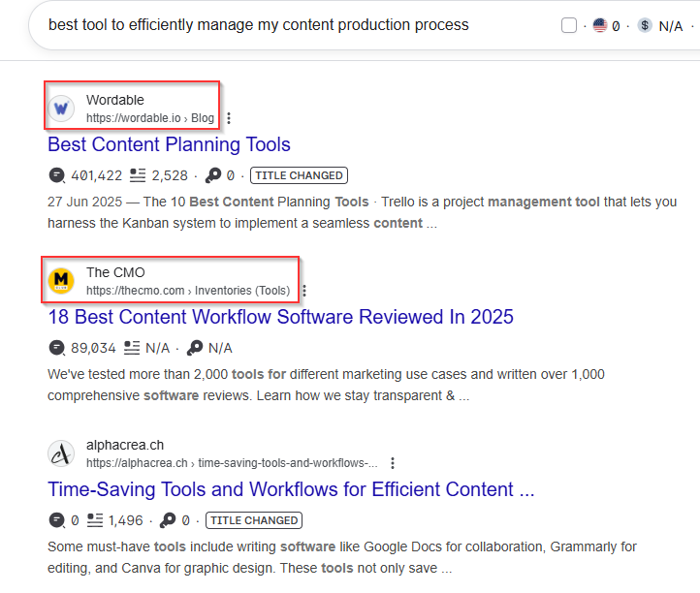
Task: Click the Wordable favicon
Action: coord(61,108)
